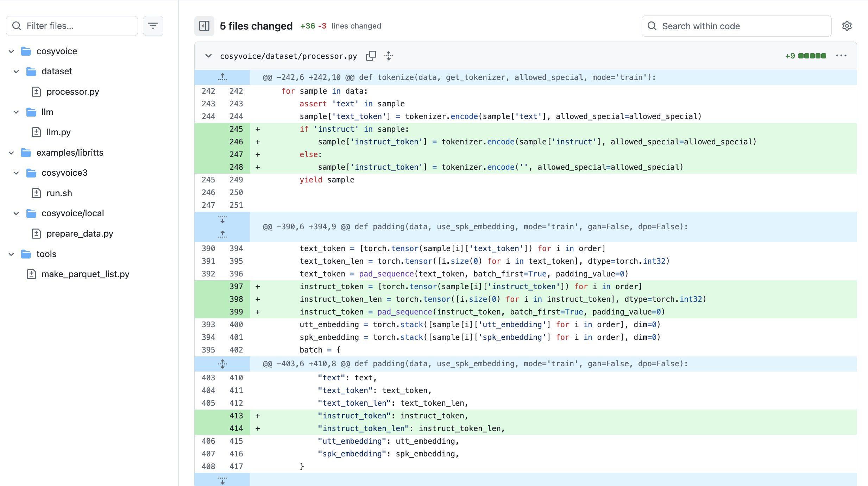Collapse the examples/libritts folder
Image resolution: width=868 pixels, height=486 pixels.
(11, 153)
